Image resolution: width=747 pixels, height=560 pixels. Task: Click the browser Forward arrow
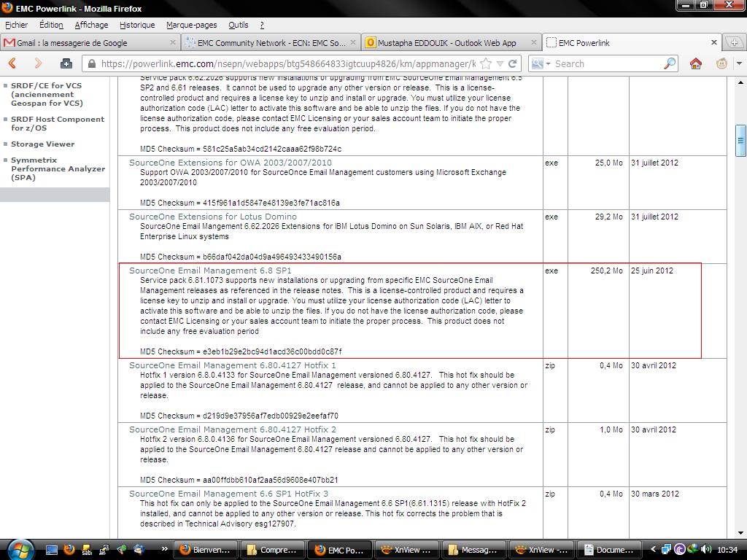(x=38, y=63)
